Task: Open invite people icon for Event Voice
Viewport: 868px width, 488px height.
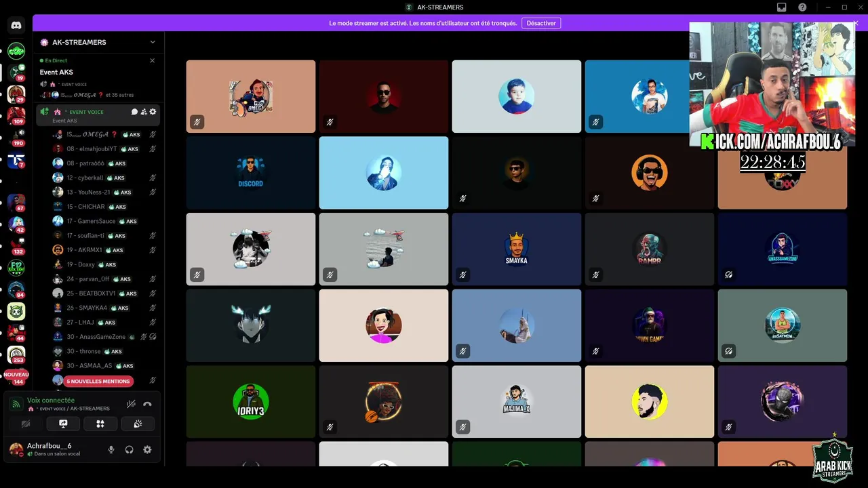Action: coord(144,112)
